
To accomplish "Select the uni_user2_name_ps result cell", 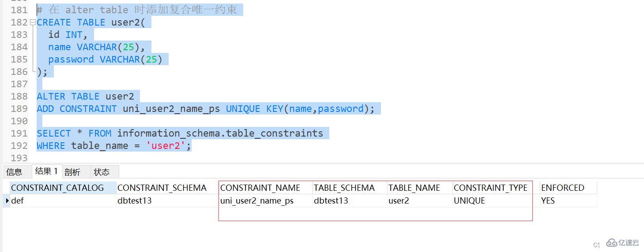I will point(257,201).
